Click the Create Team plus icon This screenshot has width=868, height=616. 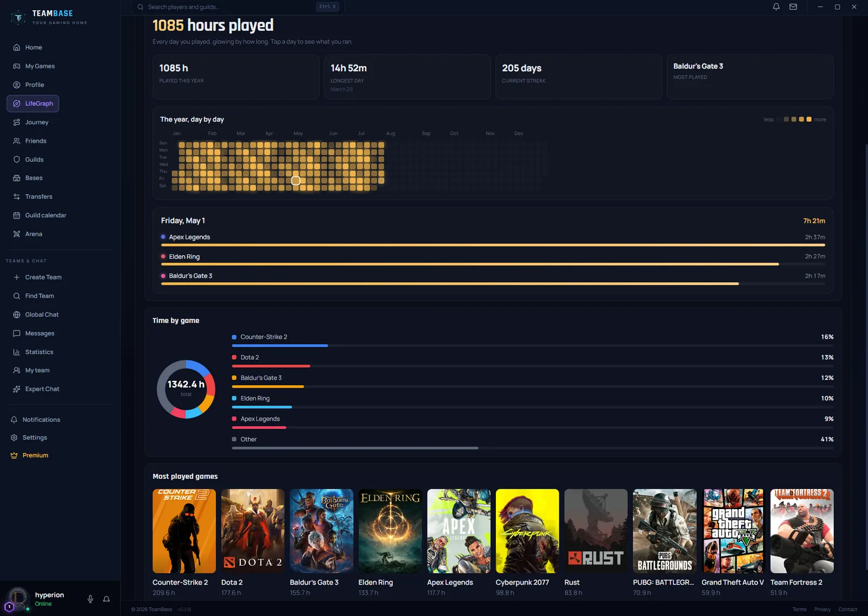17,277
